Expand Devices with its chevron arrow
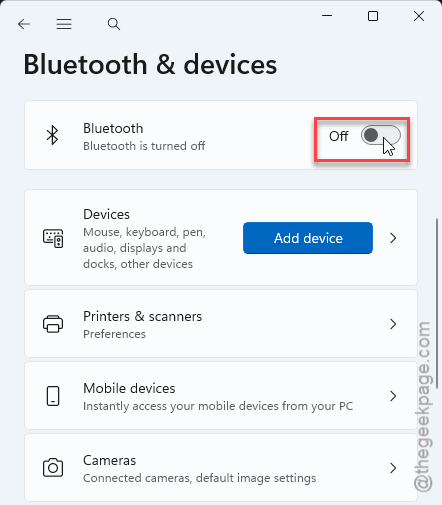The height and width of the screenshot is (505, 442). pyautogui.click(x=393, y=238)
